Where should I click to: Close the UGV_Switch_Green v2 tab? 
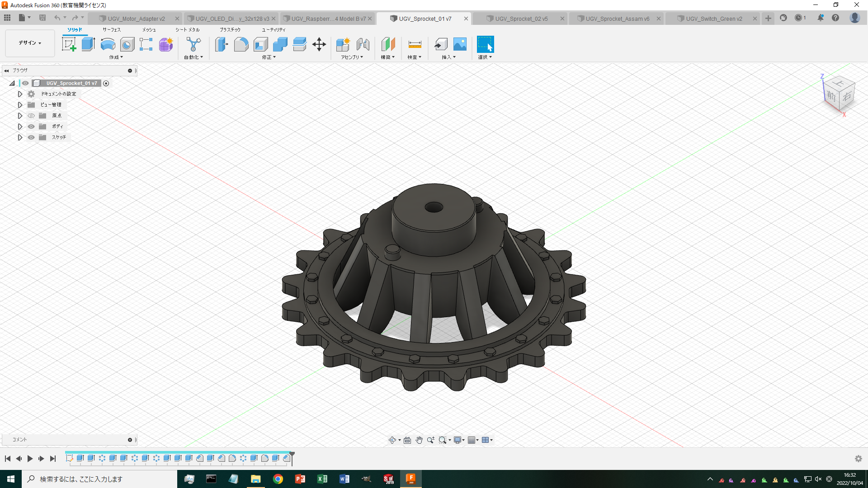click(755, 19)
